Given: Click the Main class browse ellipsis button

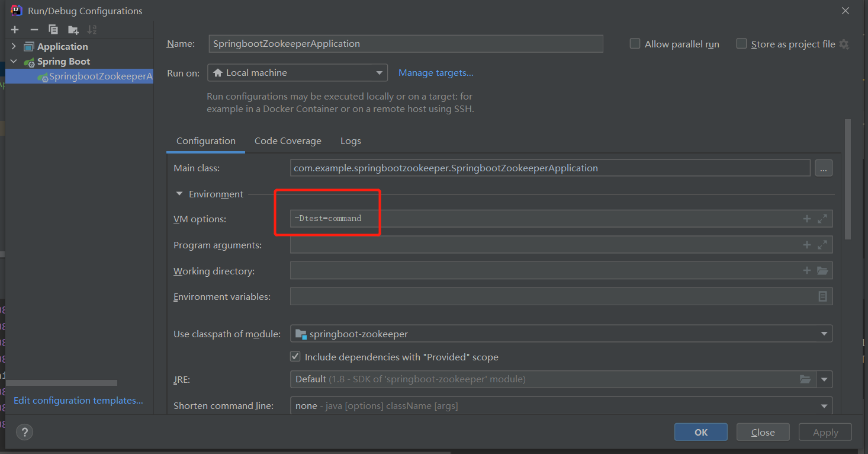Looking at the screenshot, I should coord(824,168).
